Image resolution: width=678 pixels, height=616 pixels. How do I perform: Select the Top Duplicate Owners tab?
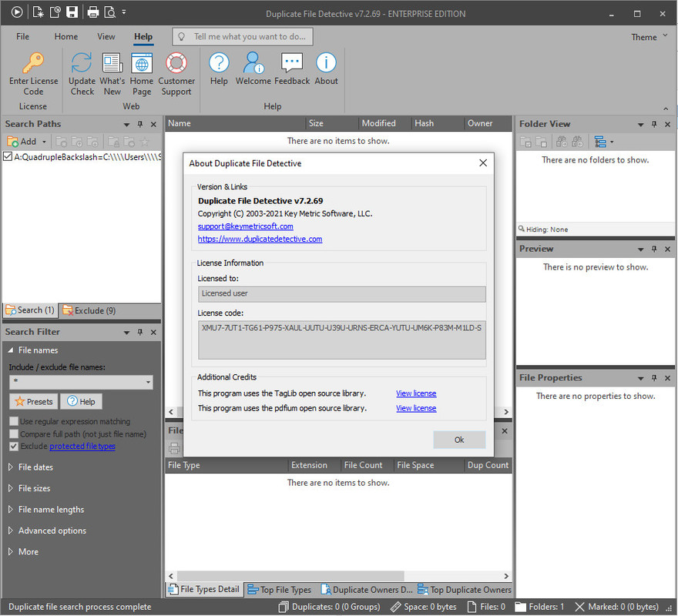(x=465, y=590)
